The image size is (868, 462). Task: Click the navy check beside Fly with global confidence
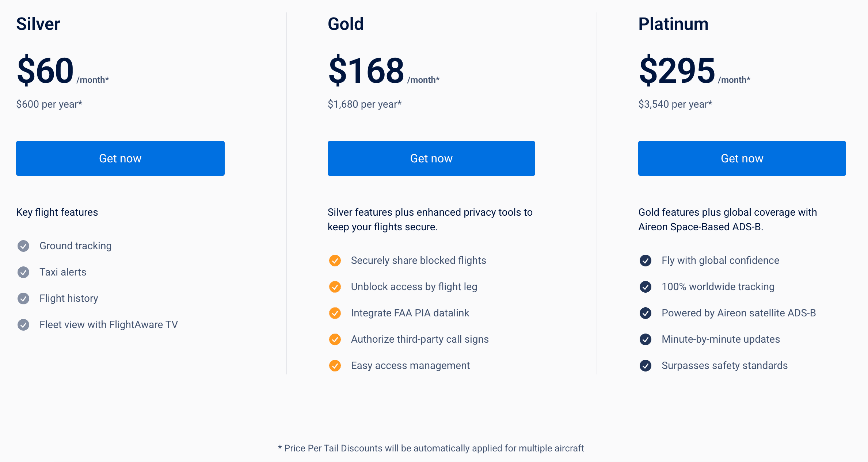pos(646,261)
